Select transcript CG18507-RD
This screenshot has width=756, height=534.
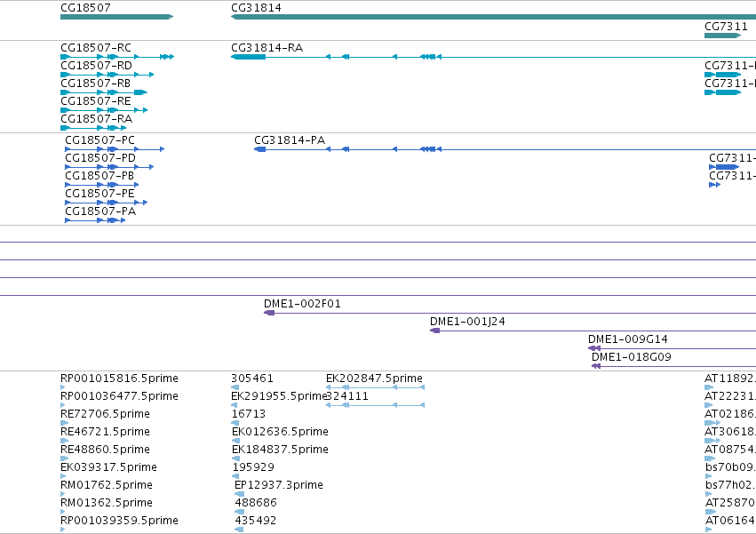coord(107,75)
